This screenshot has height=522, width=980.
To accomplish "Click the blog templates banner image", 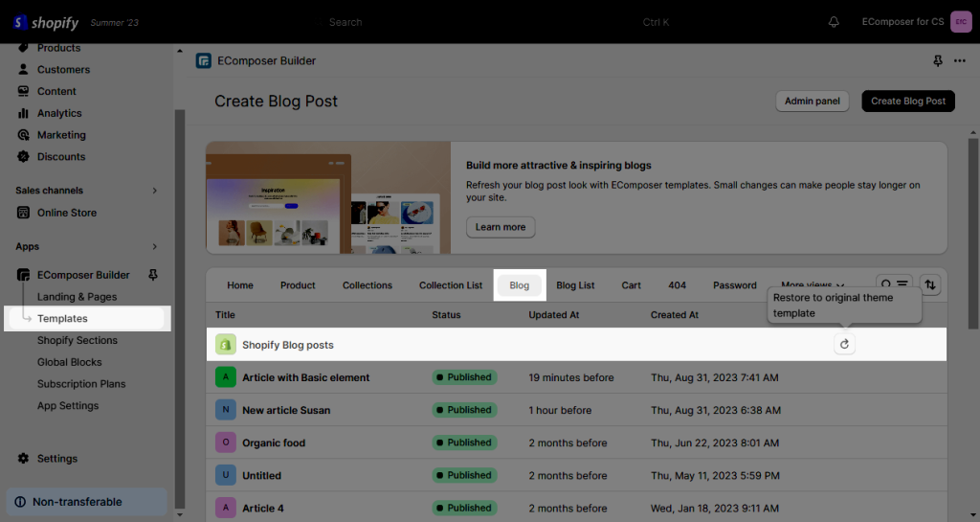I will [x=328, y=197].
